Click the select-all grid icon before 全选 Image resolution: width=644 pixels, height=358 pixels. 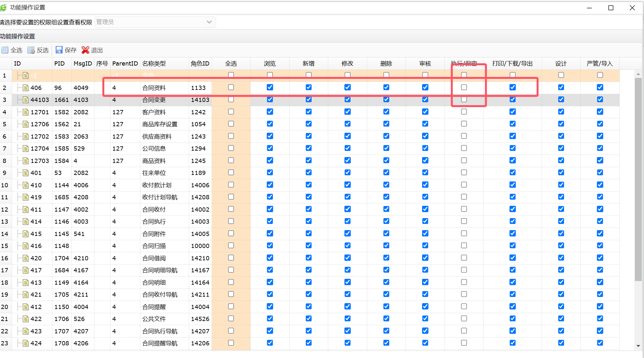click(5, 50)
